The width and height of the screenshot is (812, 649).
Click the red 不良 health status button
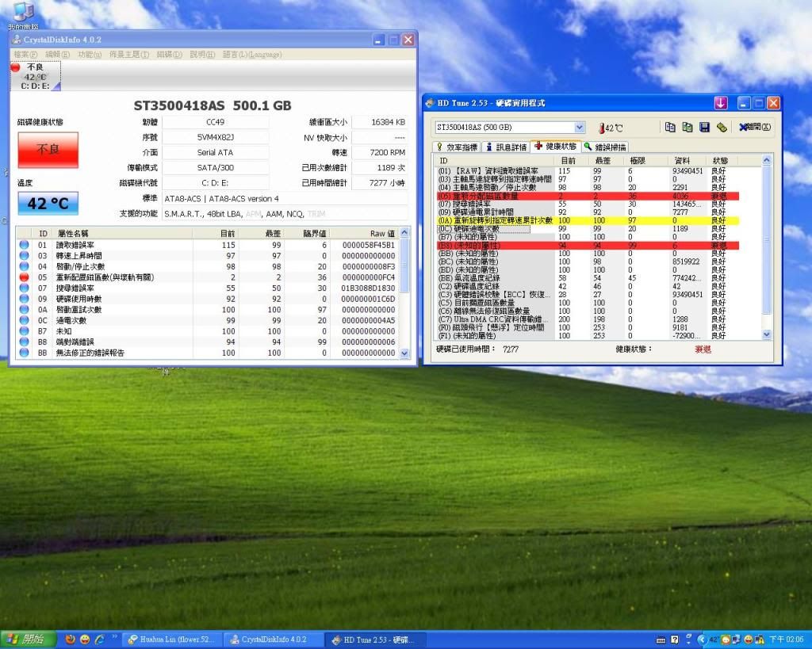pos(48,150)
